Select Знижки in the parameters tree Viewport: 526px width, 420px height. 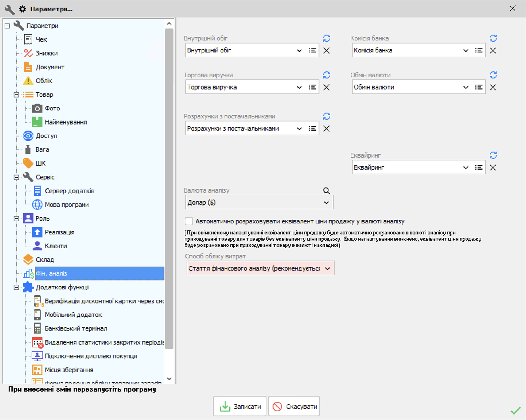pos(47,53)
